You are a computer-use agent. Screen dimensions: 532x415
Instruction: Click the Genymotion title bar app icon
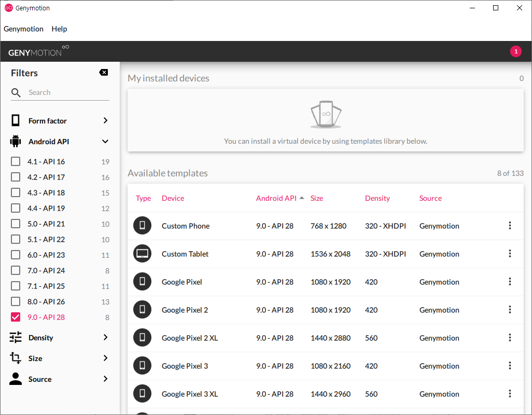tap(8, 8)
